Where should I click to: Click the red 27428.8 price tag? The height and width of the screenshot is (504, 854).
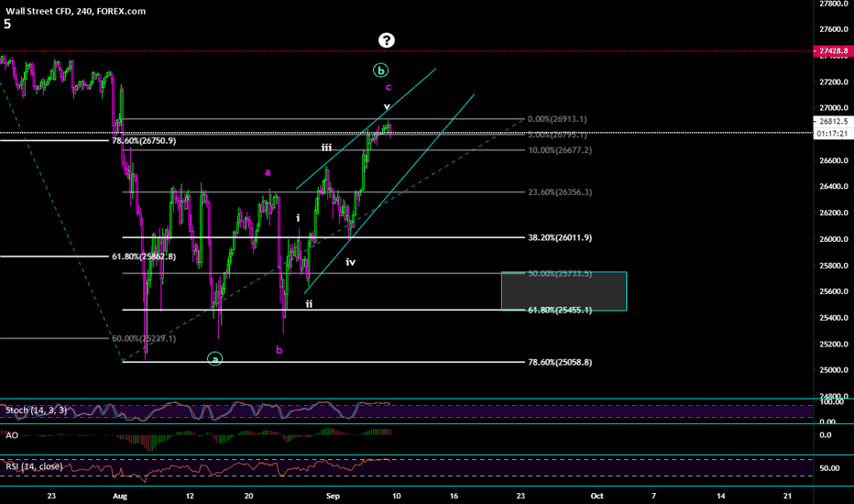click(833, 50)
